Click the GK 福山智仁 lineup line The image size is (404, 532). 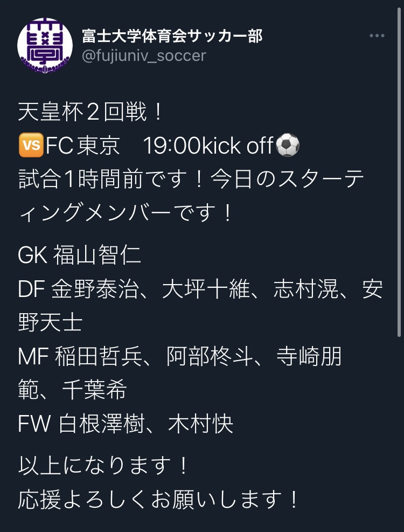tap(79, 255)
